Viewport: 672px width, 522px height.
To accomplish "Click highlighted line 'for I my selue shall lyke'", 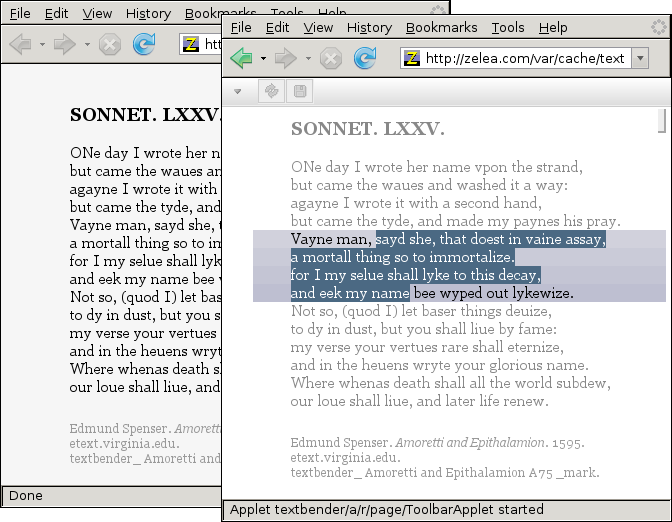I will click(416, 275).
